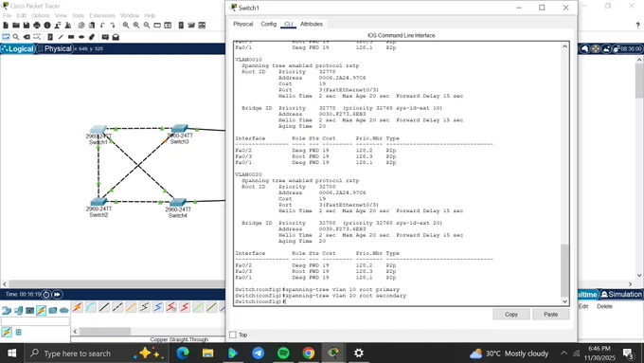Open the Extensions menu

coord(102,15)
